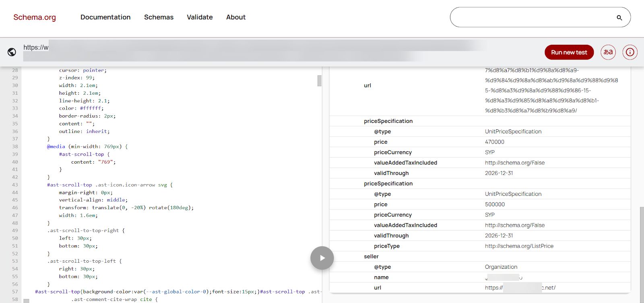Screen dimensions: 644x303
Task: Click the first valueAddedTaxIncluded False value
Action: coord(515,163)
